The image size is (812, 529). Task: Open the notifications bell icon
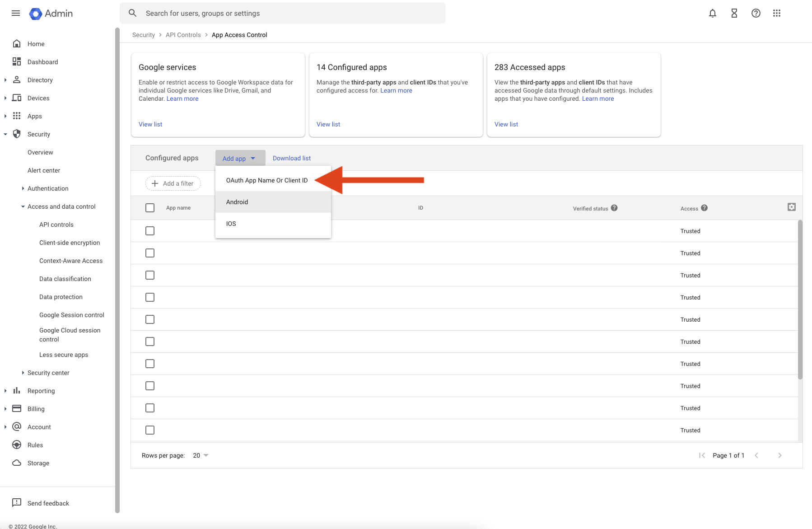712,13
